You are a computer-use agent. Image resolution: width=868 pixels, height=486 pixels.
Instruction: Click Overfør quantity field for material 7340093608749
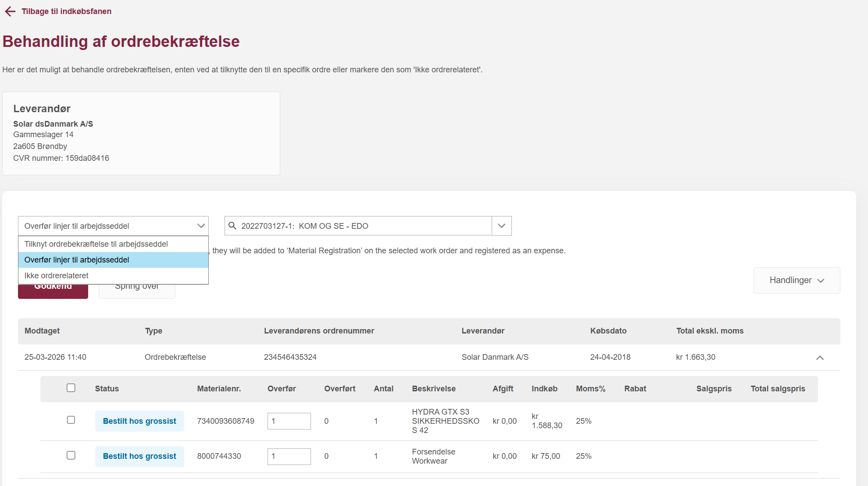click(289, 421)
